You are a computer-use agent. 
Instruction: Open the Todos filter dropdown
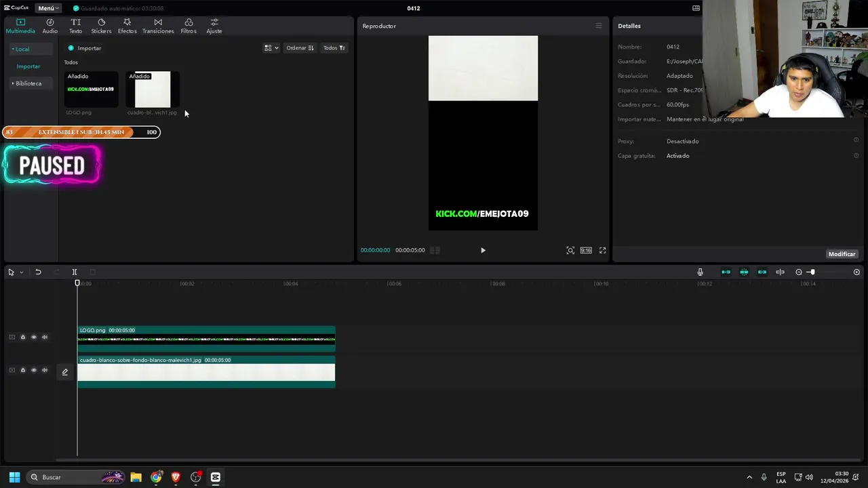pyautogui.click(x=334, y=48)
